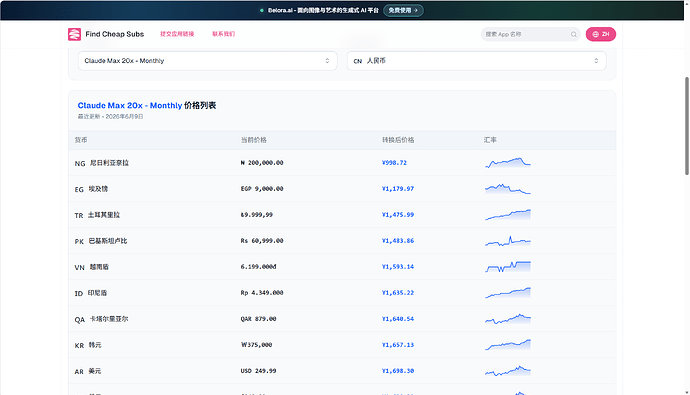
Task: Click the Rp 4.349.000 price
Action: pyautogui.click(x=262, y=293)
